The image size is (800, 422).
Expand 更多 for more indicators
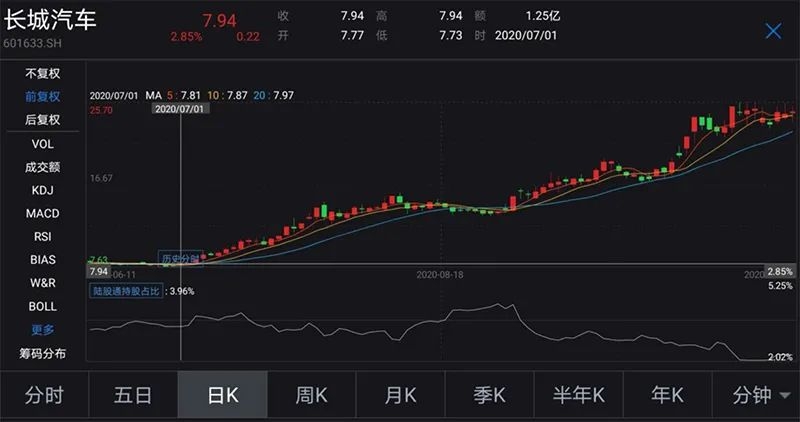[42, 330]
